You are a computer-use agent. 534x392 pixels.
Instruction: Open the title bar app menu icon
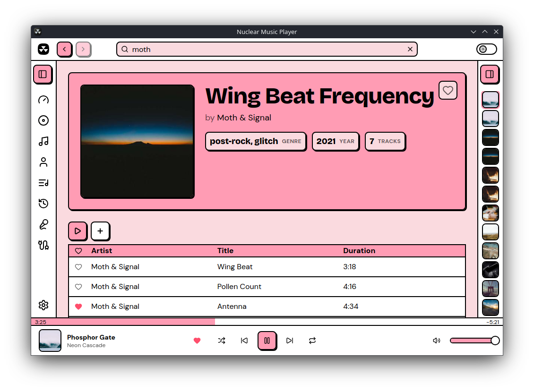click(x=38, y=32)
